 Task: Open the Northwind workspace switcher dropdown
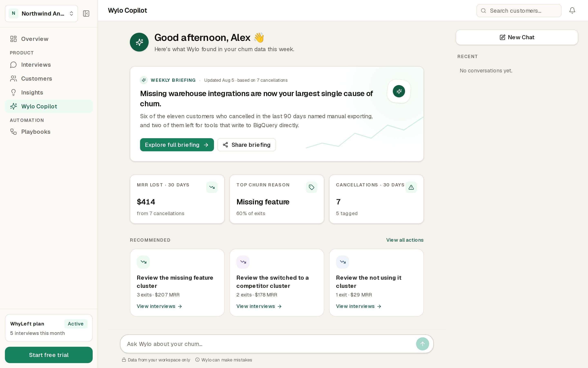pos(41,13)
